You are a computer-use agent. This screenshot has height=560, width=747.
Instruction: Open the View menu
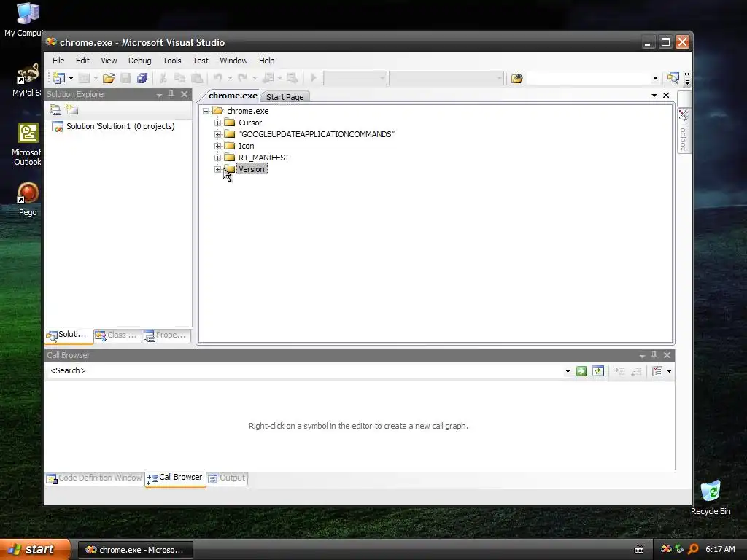click(x=109, y=61)
